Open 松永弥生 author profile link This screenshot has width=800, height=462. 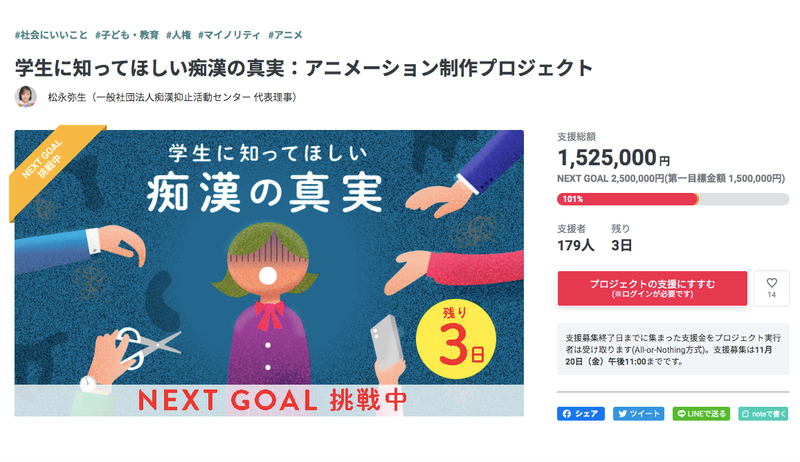[172, 97]
